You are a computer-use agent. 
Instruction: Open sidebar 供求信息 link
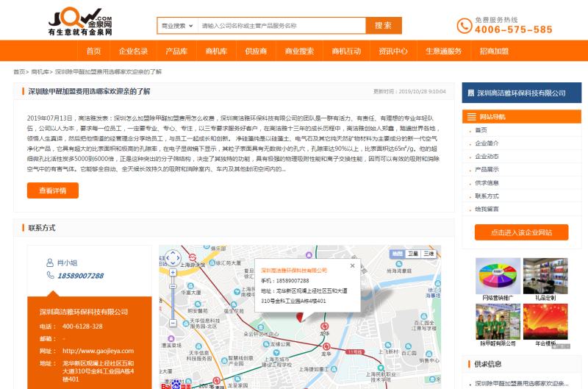click(x=487, y=183)
